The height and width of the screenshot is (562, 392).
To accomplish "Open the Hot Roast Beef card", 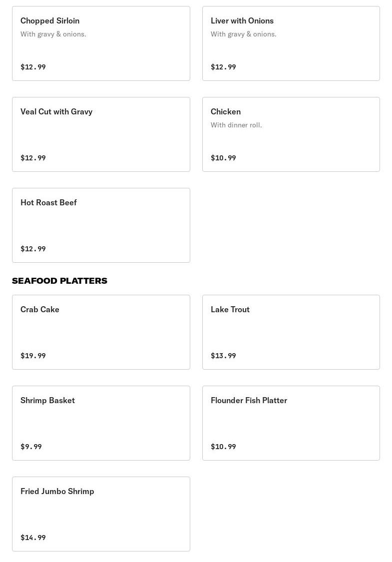I will point(101,225).
